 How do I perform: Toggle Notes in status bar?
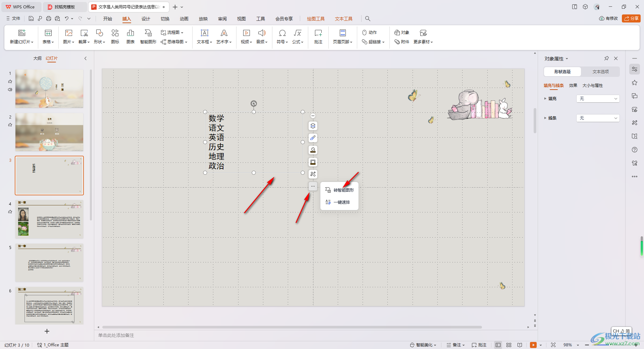[455, 345]
